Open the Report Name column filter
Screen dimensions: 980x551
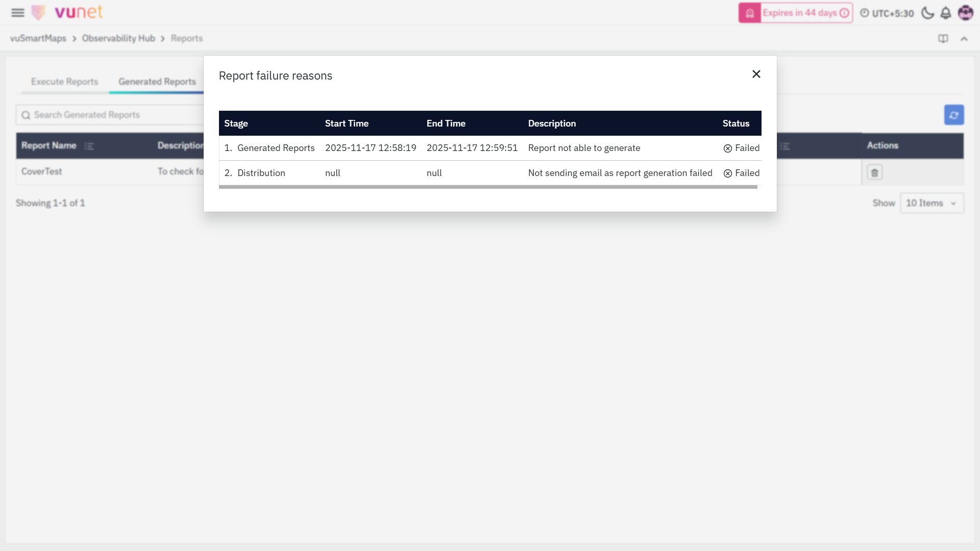point(89,146)
